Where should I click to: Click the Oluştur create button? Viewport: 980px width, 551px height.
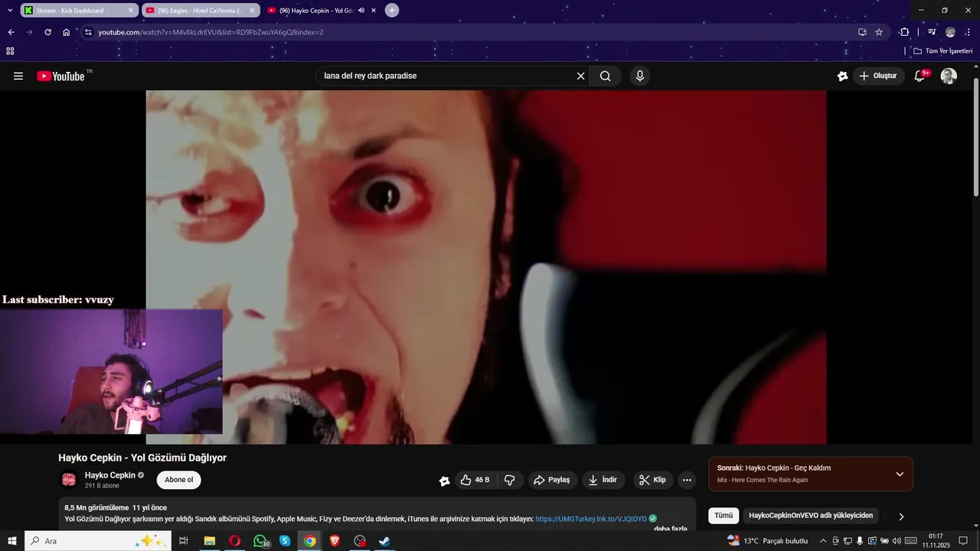(x=878, y=76)
